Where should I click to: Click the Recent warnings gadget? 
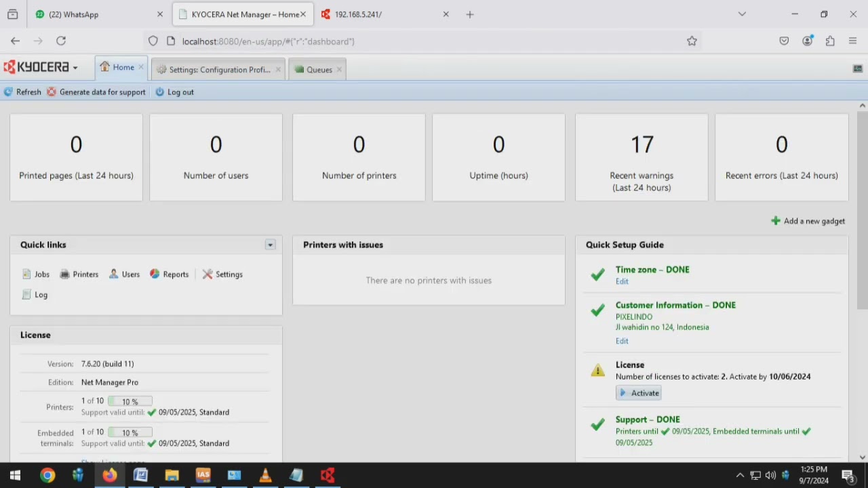(642, 157)
